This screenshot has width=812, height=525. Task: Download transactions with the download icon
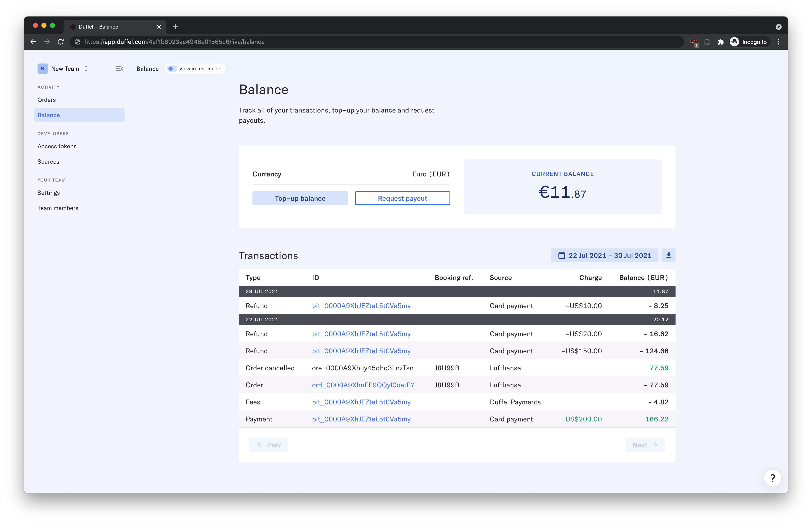point(668,255)
